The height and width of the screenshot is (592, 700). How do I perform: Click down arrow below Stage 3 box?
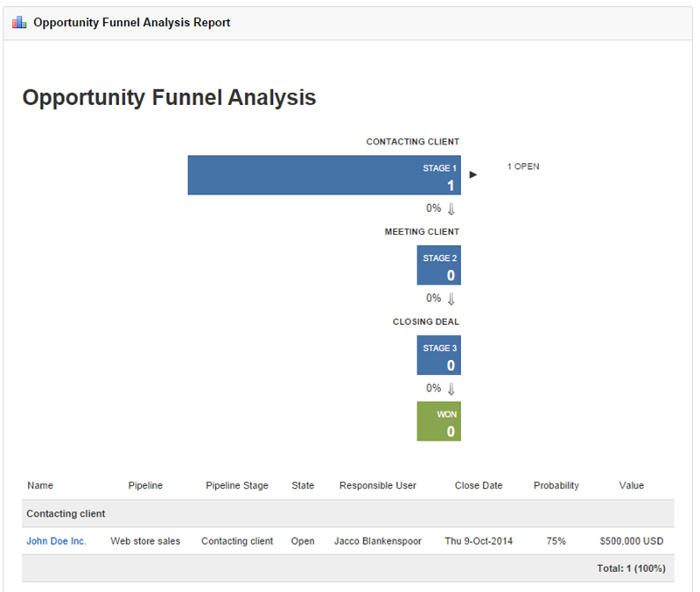451,389
